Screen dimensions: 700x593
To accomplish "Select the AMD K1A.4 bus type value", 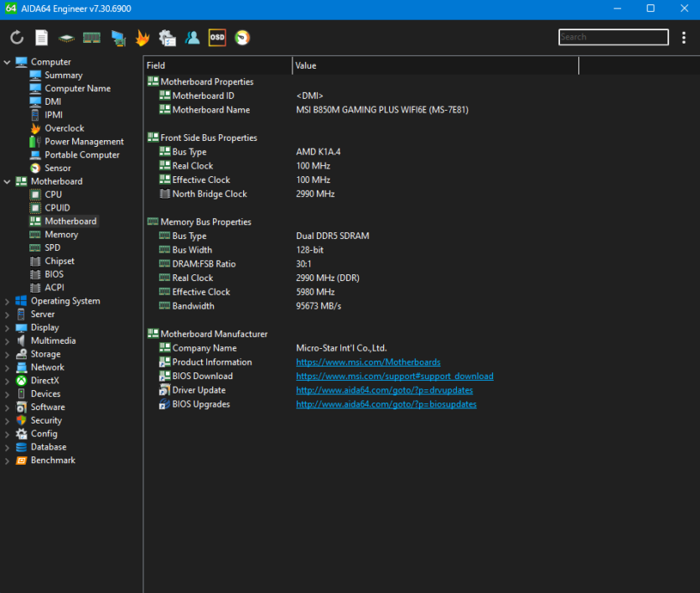I will [318, 152].
